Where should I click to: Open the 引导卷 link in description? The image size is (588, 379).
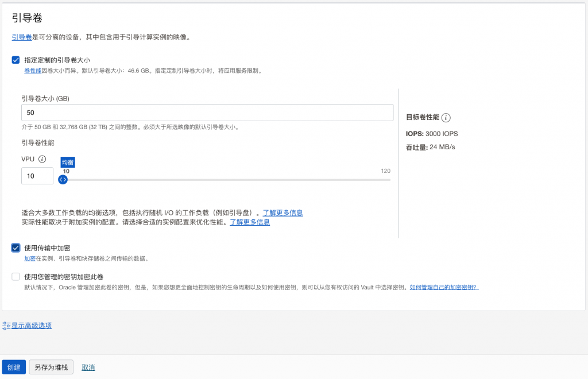[x=22, y=37]
